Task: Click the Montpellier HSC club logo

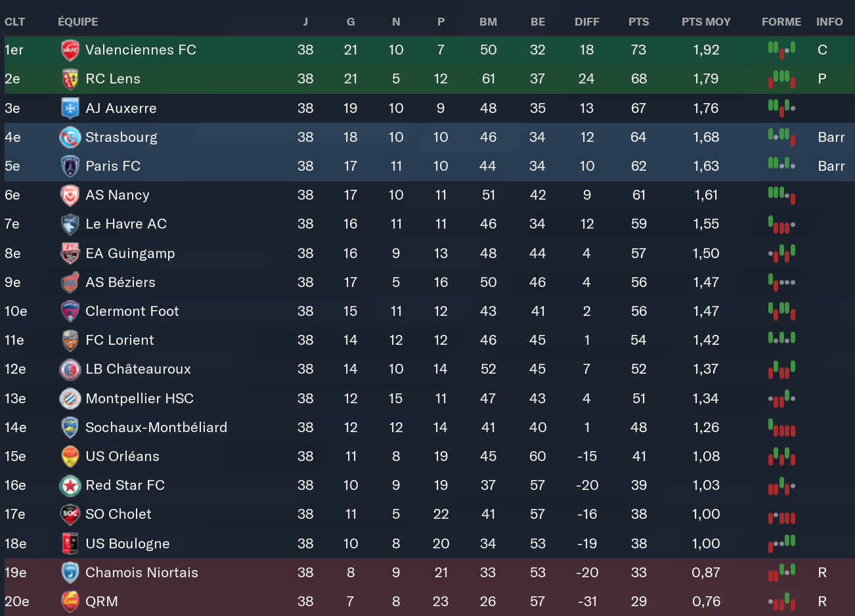Action: [70, 399]
